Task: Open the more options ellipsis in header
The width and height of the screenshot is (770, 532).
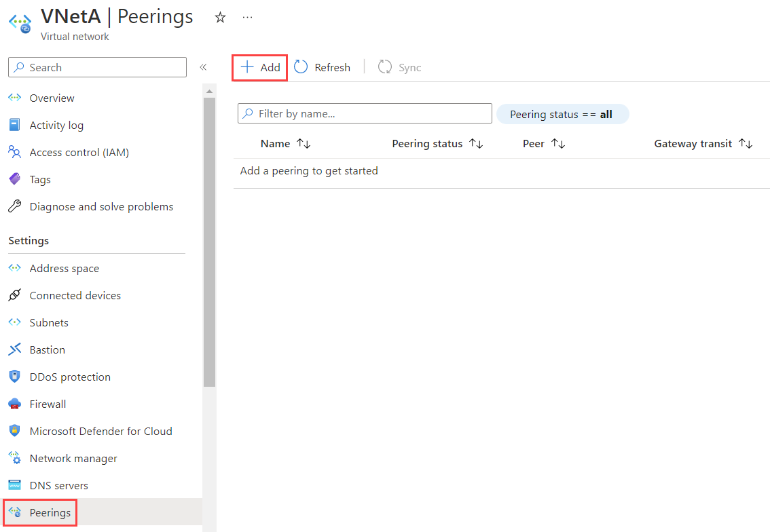Action: 247,18
